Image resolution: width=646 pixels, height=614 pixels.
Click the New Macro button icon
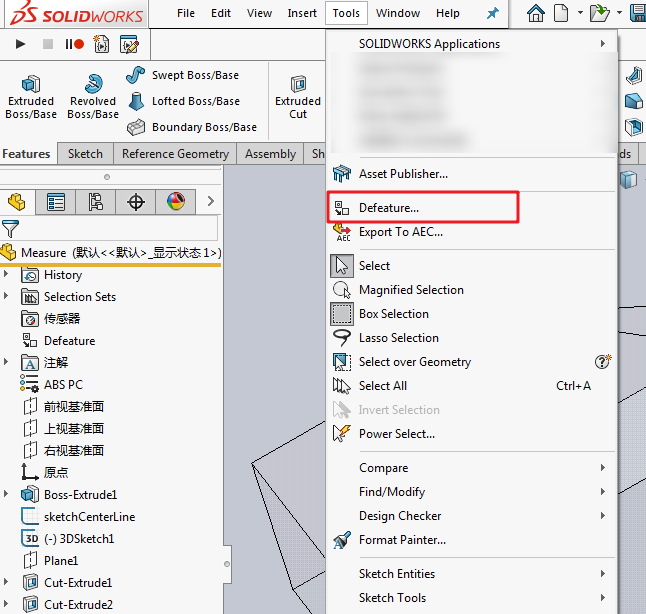101,44
